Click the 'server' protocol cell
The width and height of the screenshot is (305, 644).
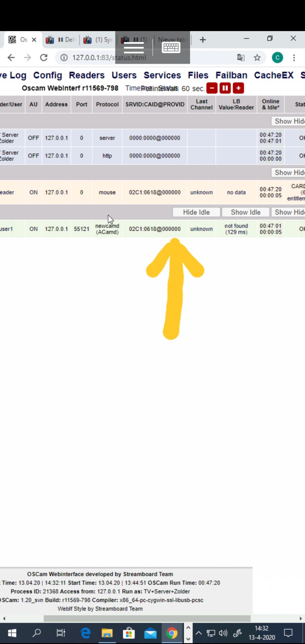point(107,138)
